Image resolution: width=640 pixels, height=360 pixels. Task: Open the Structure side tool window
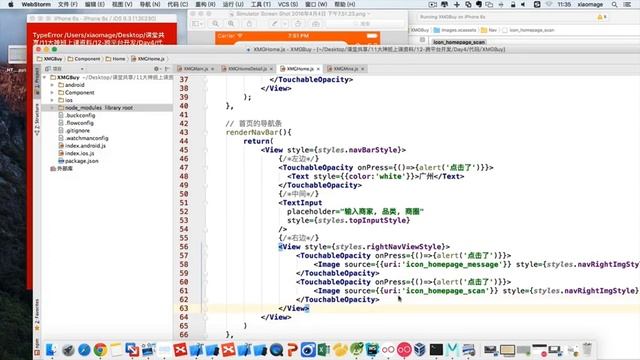(37, 119)
